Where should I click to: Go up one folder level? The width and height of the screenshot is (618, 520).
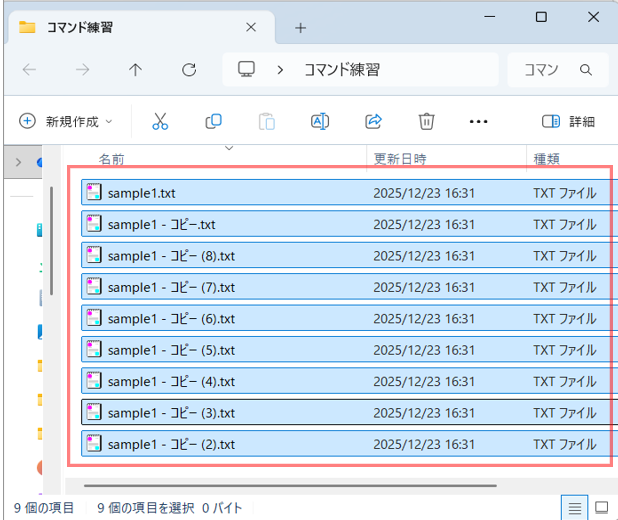[x=136, y=70]
